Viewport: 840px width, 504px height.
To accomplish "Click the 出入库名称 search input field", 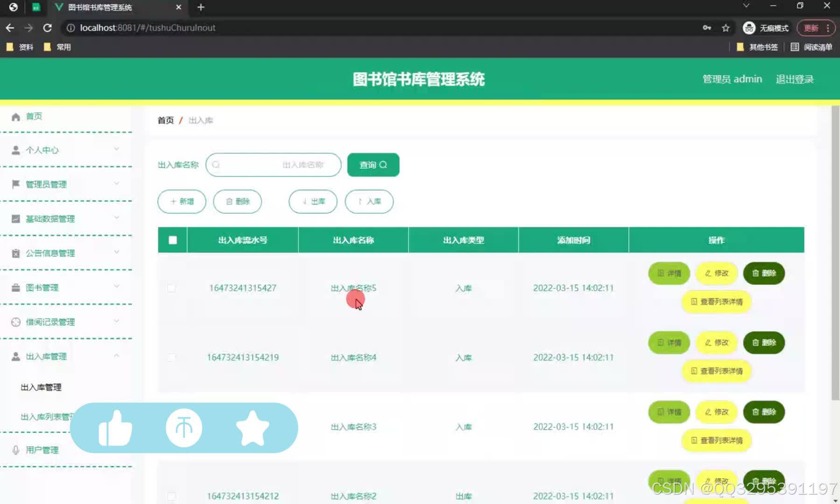I will 273,165.
